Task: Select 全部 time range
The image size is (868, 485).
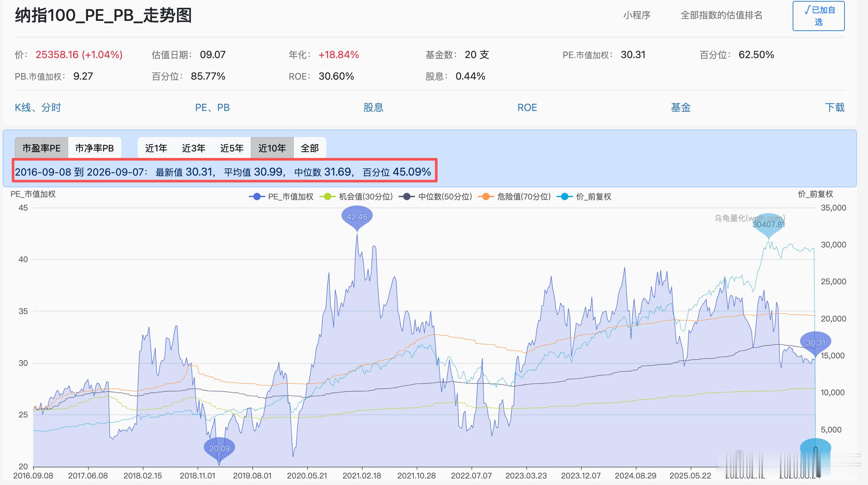Action: click(310, 148)
